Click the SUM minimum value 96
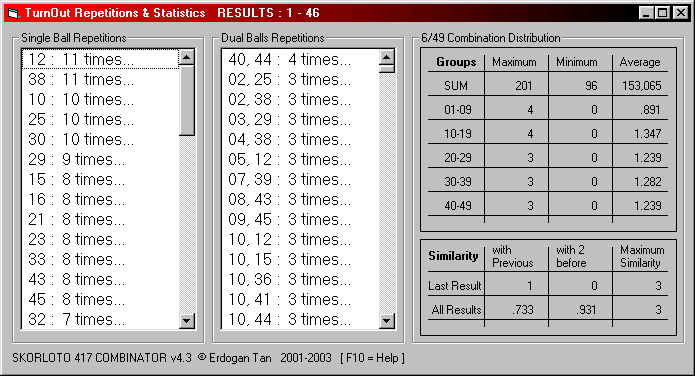The image size is (695, 376). pyautogui.click(x=591, y=86)
